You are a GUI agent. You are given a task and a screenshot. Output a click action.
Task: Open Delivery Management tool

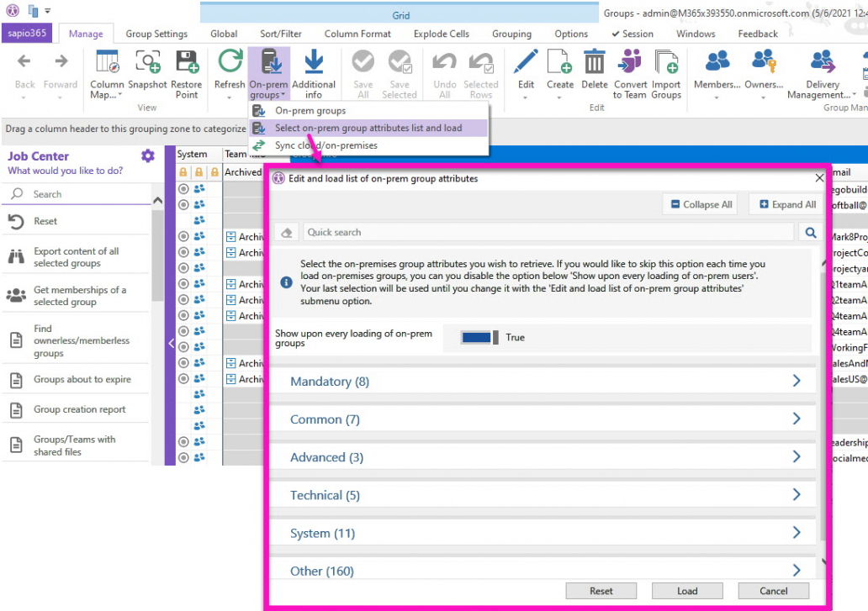822,74
